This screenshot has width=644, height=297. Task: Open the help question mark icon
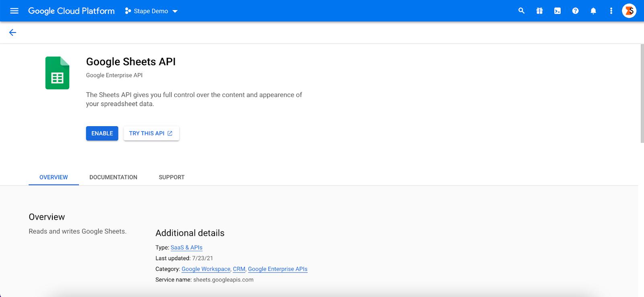click(x=576, y=11)
